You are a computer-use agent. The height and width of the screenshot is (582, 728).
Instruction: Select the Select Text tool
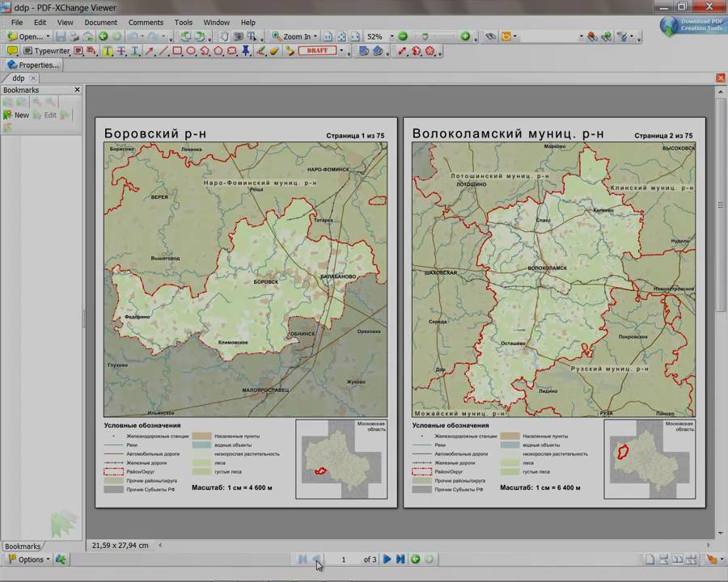pyautogui.click(x=252, y=36)
